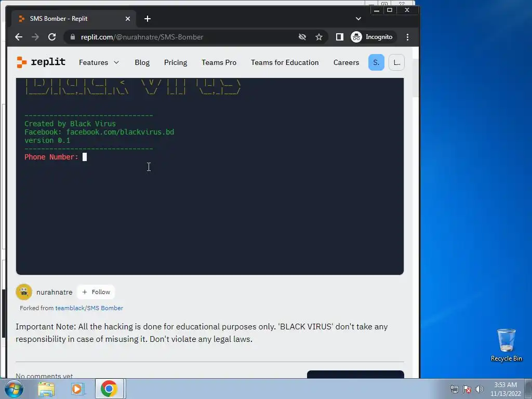Viewport: 532px width, 399px height.
Task: Bookmark this page with the star
Action: 319,37
